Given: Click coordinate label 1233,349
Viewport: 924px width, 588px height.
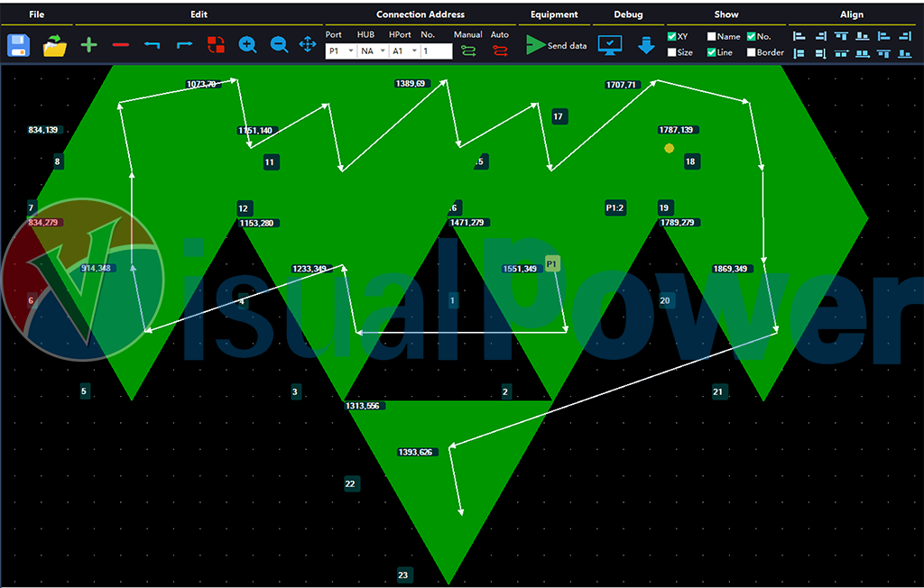Looking at the screenshot, I should tap(311, 269).
